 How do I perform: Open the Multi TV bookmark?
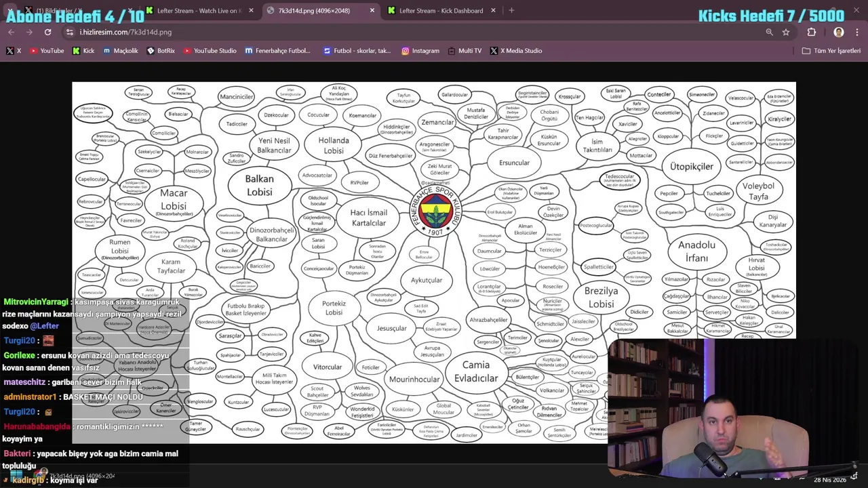(x=465, y=51)
